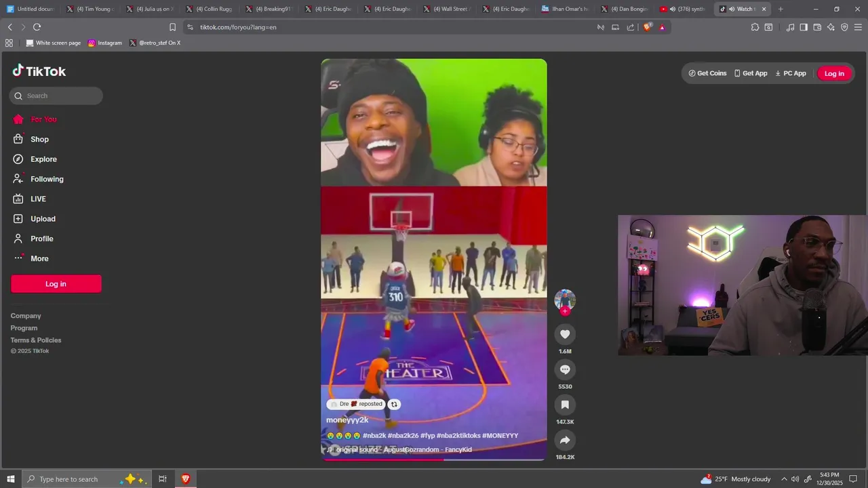Go back in the browser
Image resolution: width=868 pixels, height=488 pixels.
tap(10, 27)
